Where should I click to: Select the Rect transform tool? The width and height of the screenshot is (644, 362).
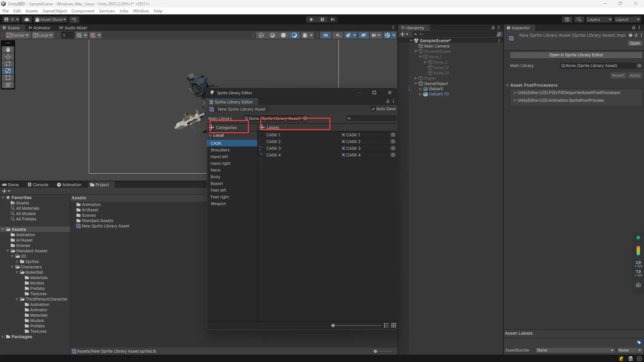click(x=8, y=78)
